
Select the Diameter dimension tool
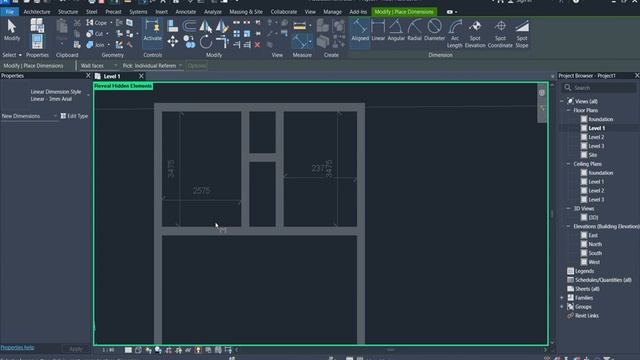click(434, 30)
